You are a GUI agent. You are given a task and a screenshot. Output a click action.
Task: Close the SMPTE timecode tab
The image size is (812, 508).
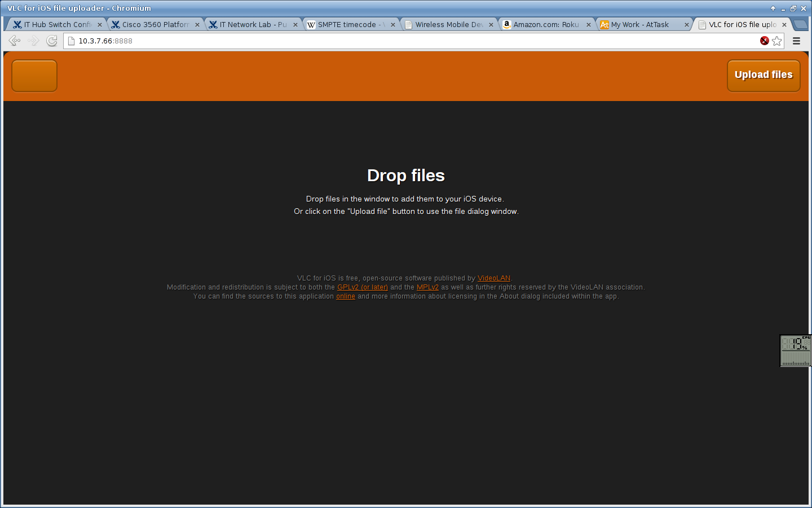pyautogui.click(x=393, y=25)
